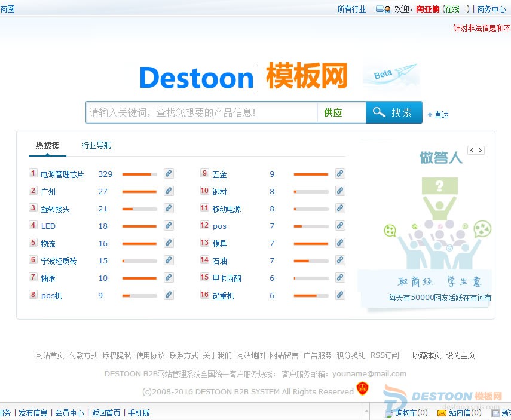The height and width of the screenshot is (420, 511).
Task: Open link icon for 物流 row
Action: 169,243
